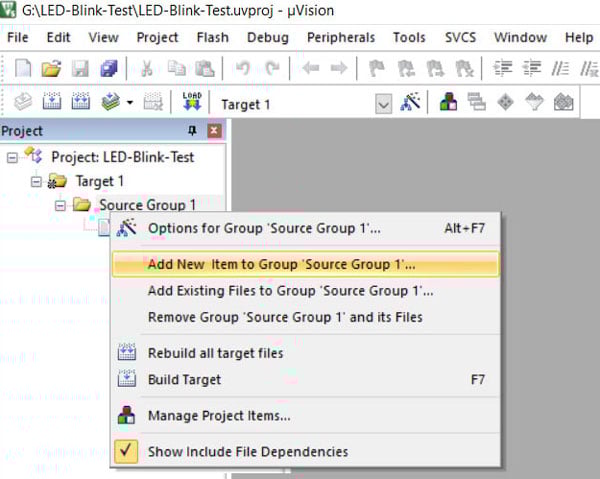Click the Open file folder icon

pyautogui.click(x=52, y=68)
